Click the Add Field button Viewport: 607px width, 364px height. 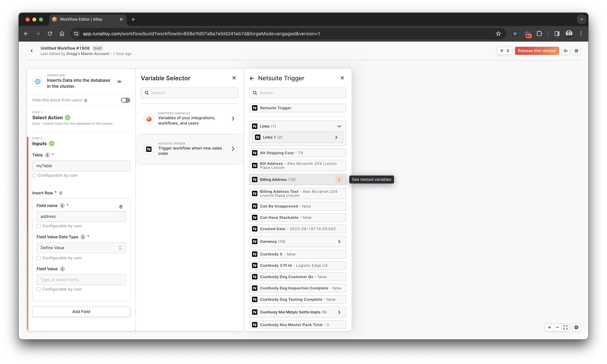pyautogui.click(x=81, y=312)
